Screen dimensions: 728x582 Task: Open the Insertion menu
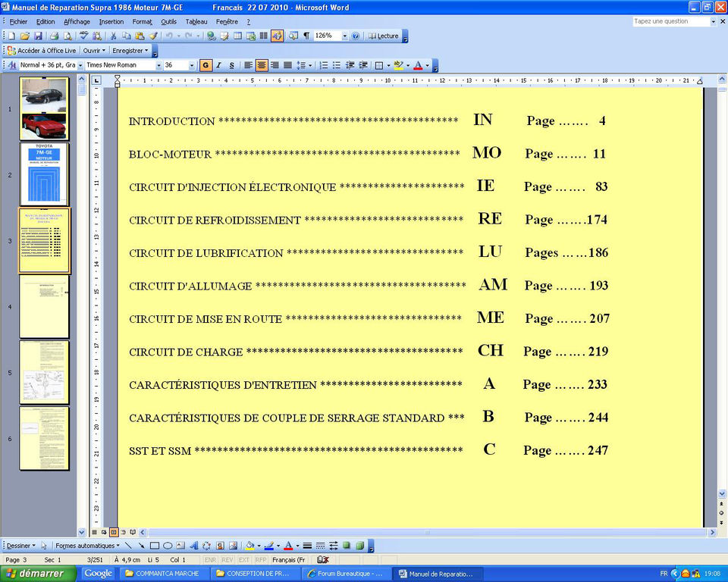[x=111, y=21]
